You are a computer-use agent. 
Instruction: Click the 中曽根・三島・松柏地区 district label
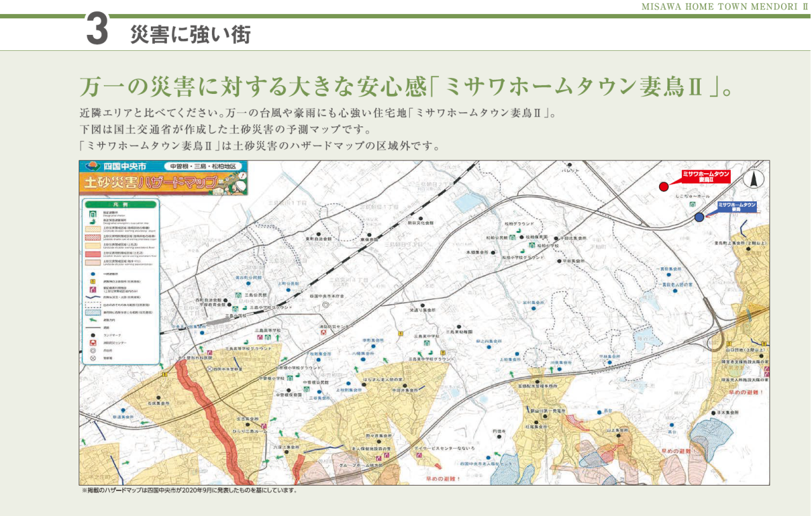[x=204, y=166]
